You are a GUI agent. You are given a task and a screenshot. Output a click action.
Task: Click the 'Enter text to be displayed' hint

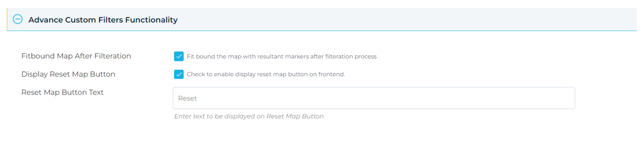tap(249, 116)
